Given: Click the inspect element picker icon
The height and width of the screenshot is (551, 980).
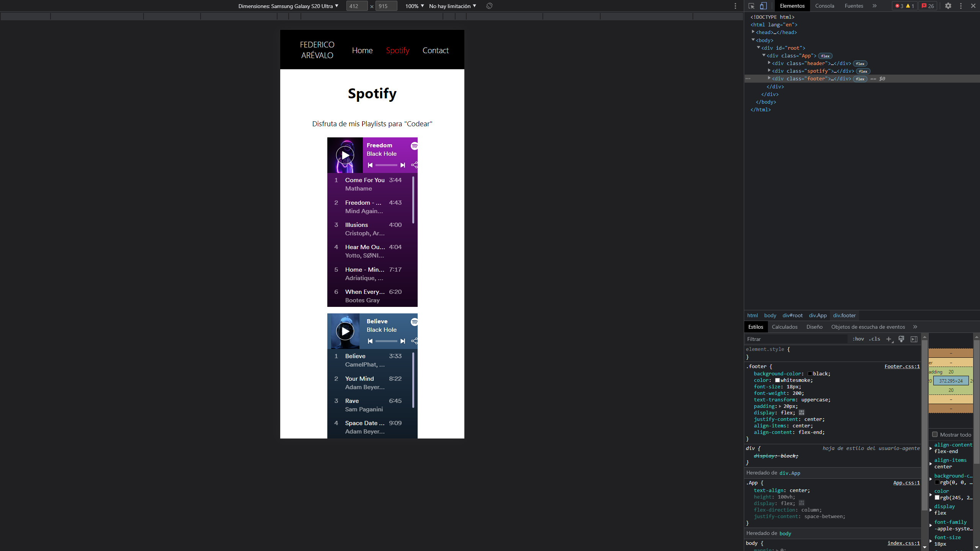Looking at the screenshot, I should click(751, 6).
